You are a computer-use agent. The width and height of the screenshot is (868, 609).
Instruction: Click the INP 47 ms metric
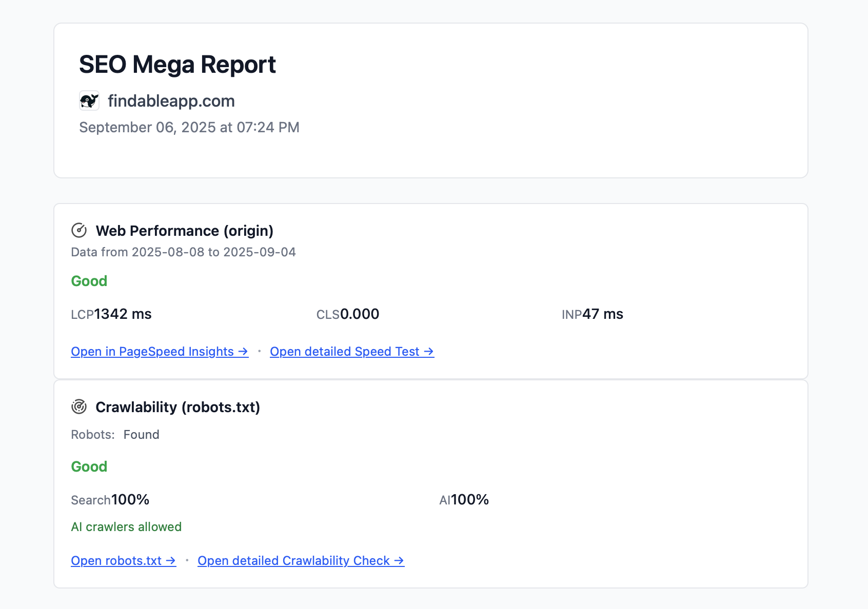pyautogui.click(x=593, y=314)
